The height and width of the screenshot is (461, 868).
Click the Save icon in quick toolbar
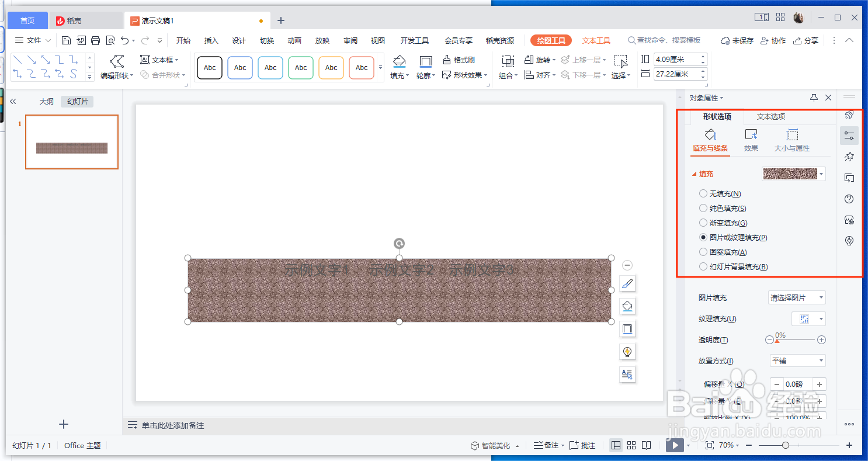coord(66,40)
